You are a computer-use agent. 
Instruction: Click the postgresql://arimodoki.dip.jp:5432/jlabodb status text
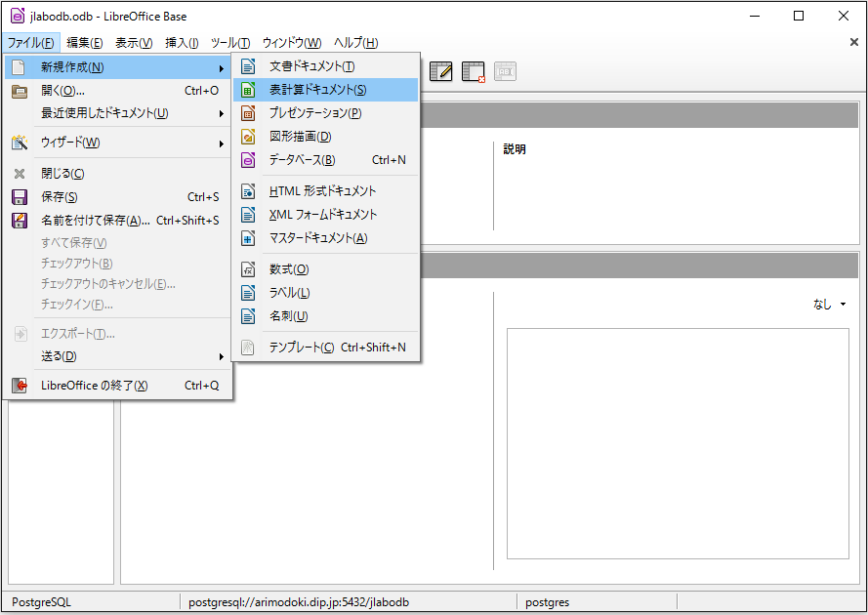click(x=299, y=602)
